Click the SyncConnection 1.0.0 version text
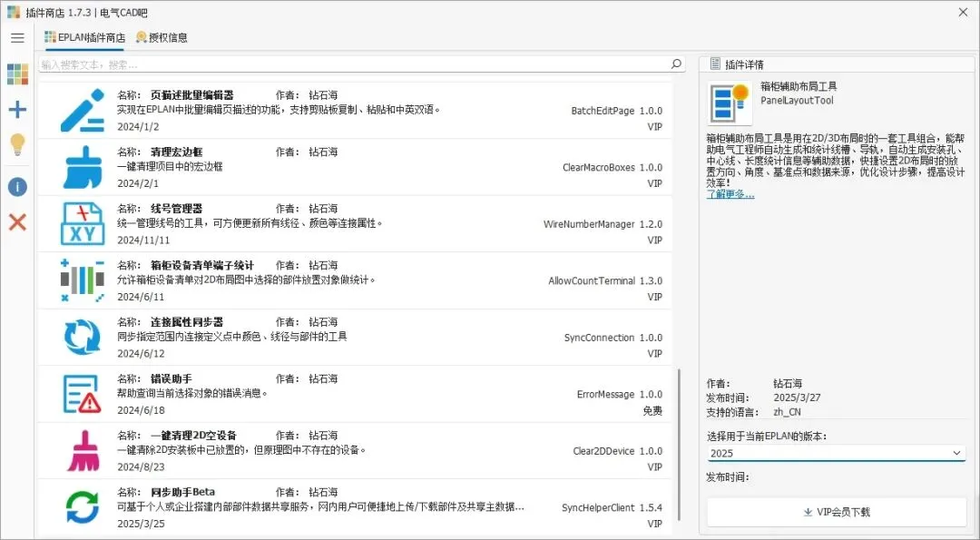 [613, 338]
